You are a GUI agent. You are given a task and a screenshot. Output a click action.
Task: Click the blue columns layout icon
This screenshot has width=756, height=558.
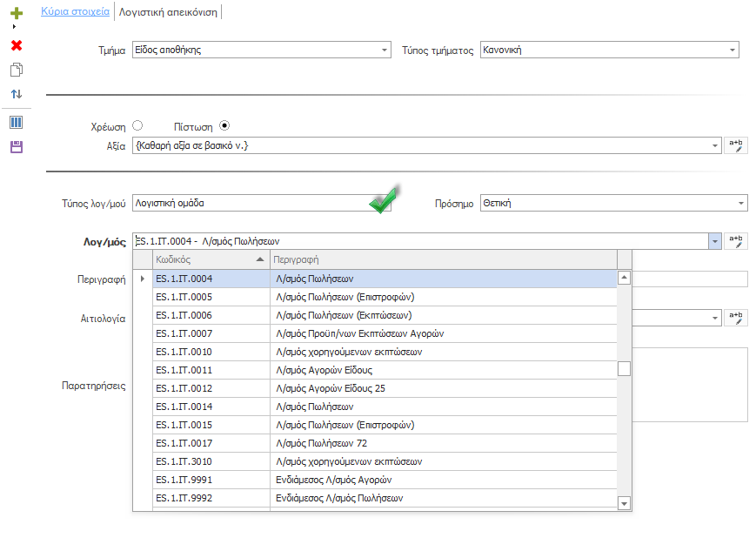(17, 123)
